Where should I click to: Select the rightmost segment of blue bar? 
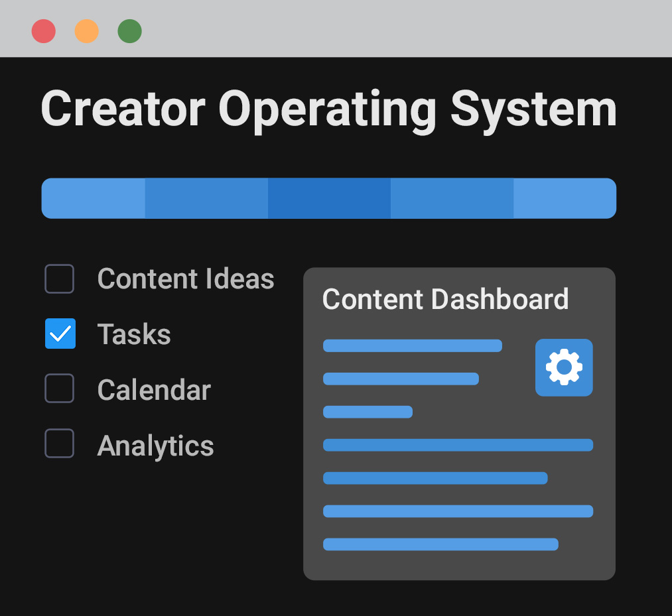coord(565,198)
